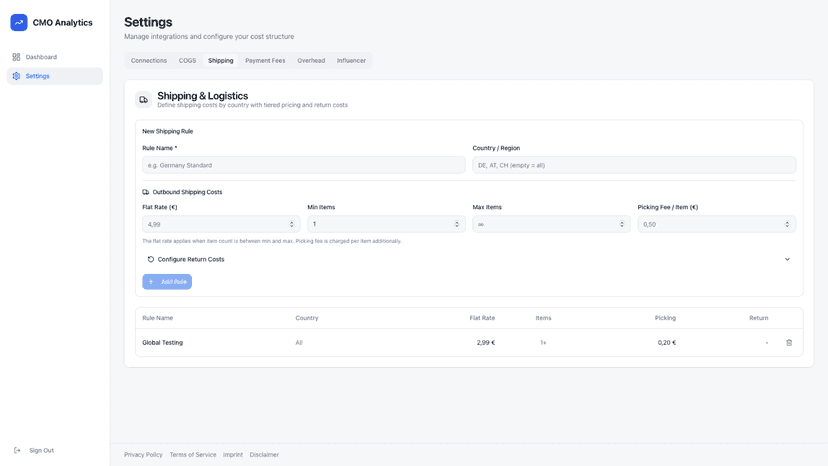Expand Configure Return Costs chevron

(x=787, y=259)
